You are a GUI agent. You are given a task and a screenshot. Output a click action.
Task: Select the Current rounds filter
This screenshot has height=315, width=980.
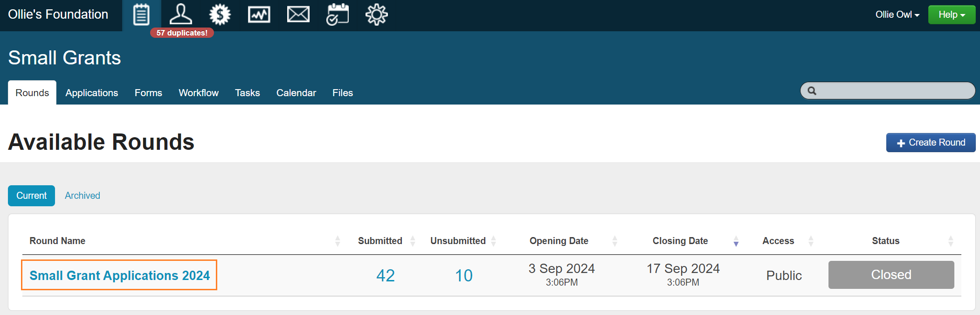click(31, 196)
